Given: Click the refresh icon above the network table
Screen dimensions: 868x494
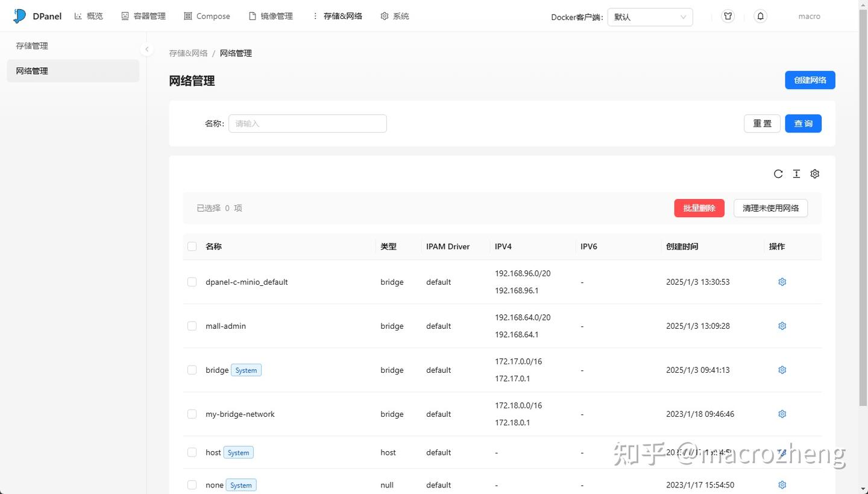Looking at the screenshot, I should point(778,174).
